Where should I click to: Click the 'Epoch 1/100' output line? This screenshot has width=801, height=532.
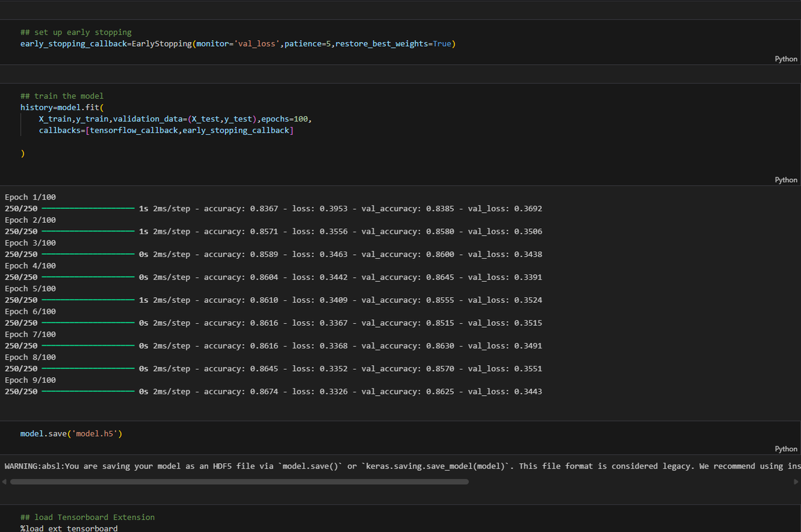pyautogui.click(x=30, y=198)
